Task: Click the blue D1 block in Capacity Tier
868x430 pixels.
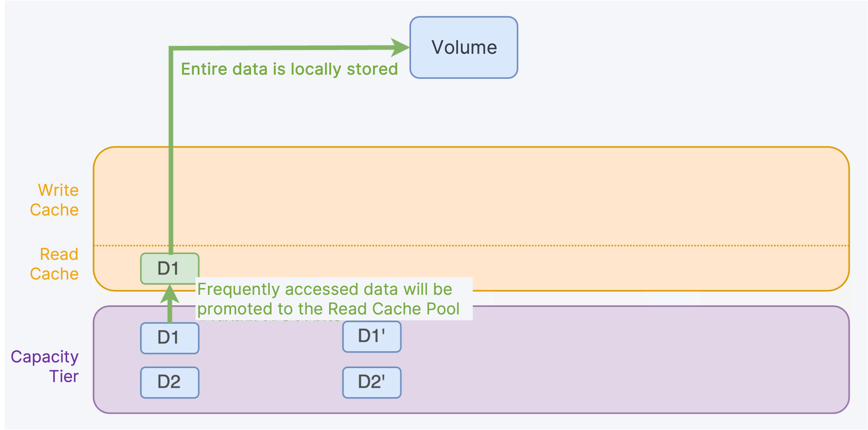Action: point(170,338)
